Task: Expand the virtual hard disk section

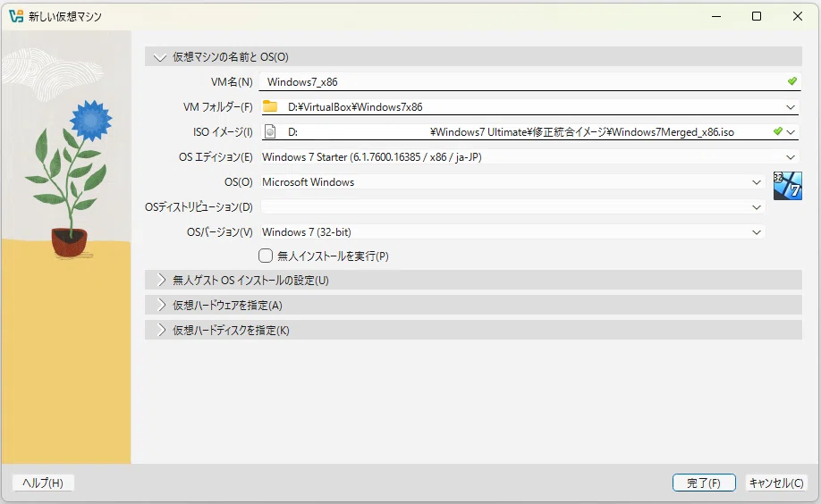Action: (473, 331)
